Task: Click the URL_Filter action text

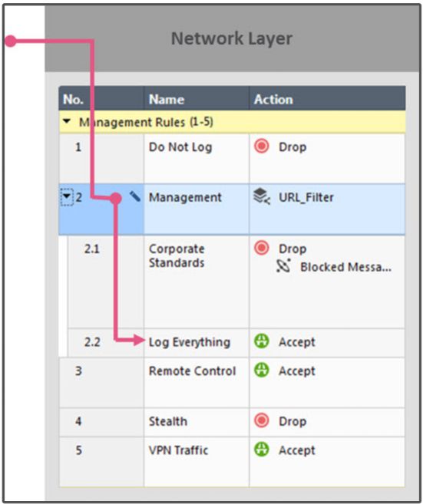Action: tap(306, 197)
